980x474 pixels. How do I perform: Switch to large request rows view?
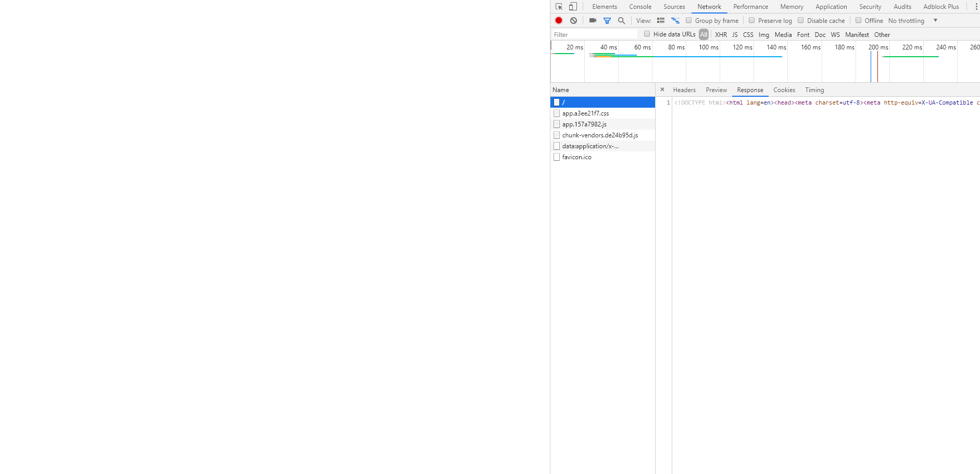661,20
